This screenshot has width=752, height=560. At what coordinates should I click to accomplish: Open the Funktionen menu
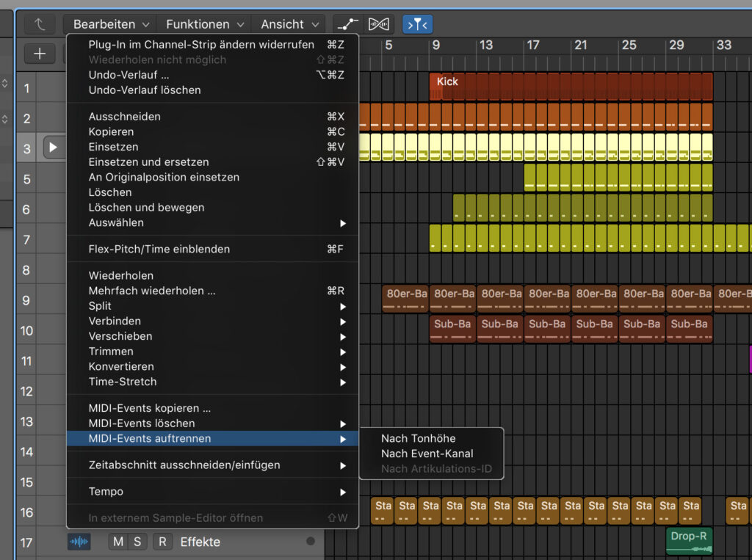(205, 24)
